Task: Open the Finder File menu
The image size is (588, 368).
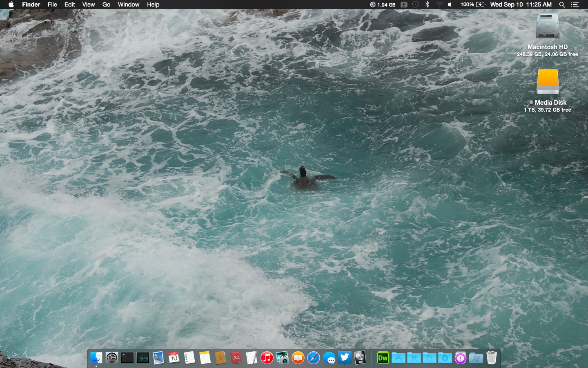Action: tap(52, 4)
